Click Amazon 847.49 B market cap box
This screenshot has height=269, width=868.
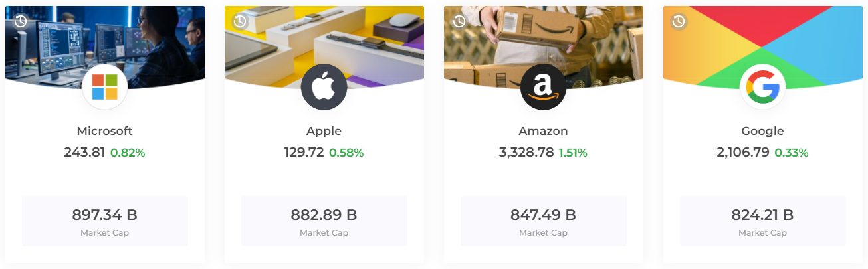(x=544, y=221)
